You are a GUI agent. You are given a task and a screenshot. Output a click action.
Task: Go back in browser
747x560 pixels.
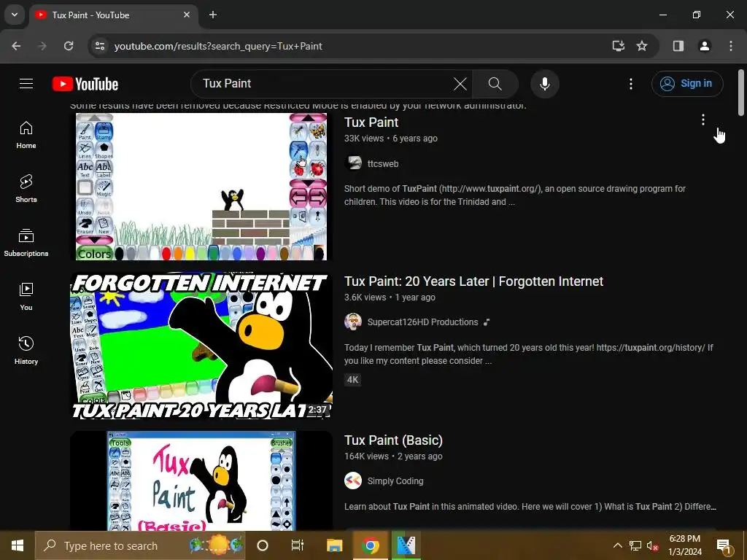(16, 46)
